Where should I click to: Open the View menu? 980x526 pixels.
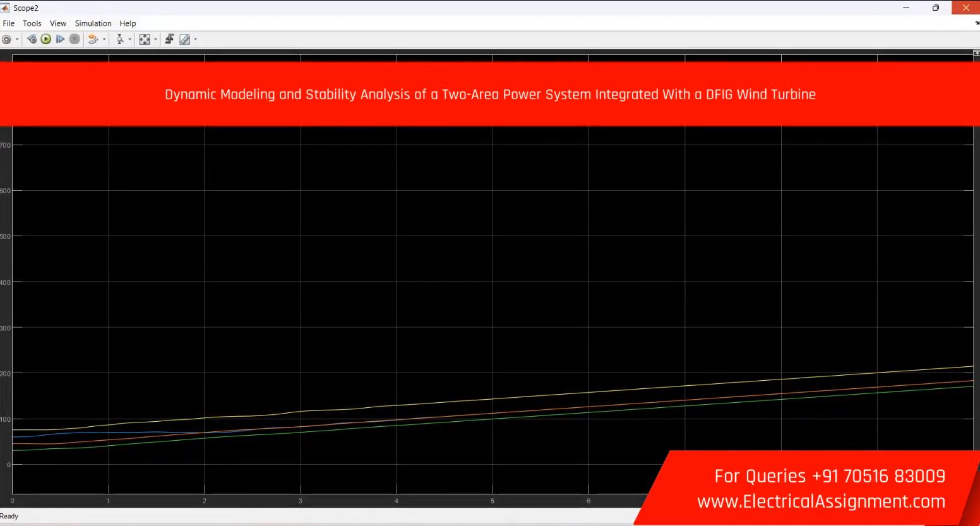click(x=58, y=23)
